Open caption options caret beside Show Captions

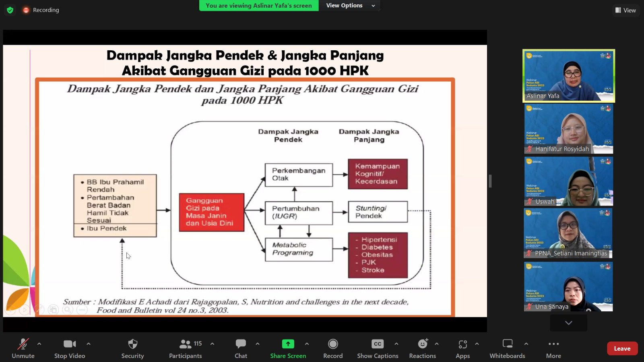(396, 344)
